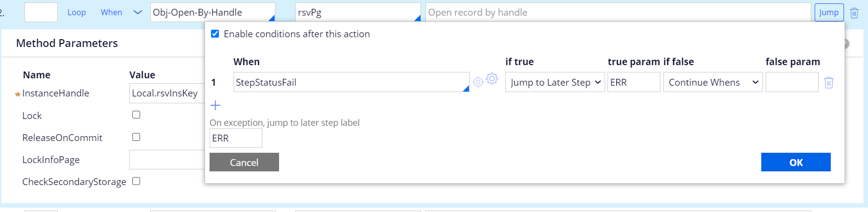Open the gear icon beside StepStatusFail
This screenshot has height=212, width=868.
pos(492,78)
